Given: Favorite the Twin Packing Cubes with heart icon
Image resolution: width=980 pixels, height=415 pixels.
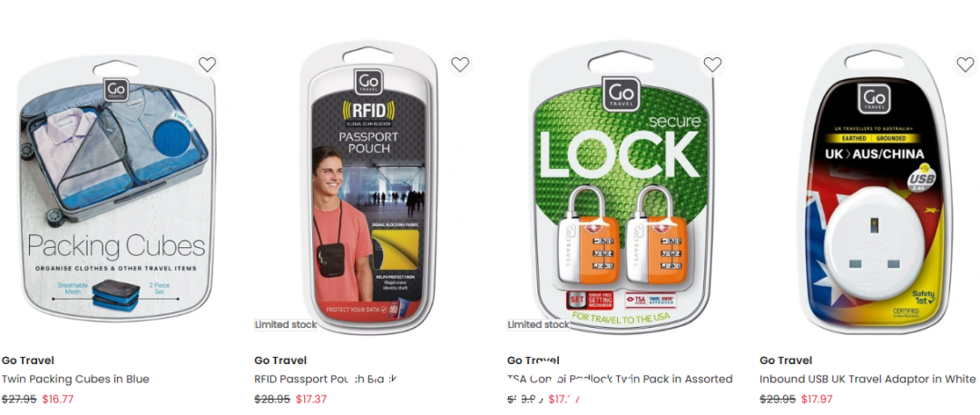Looking at the screenshot, I should [207, 64].
